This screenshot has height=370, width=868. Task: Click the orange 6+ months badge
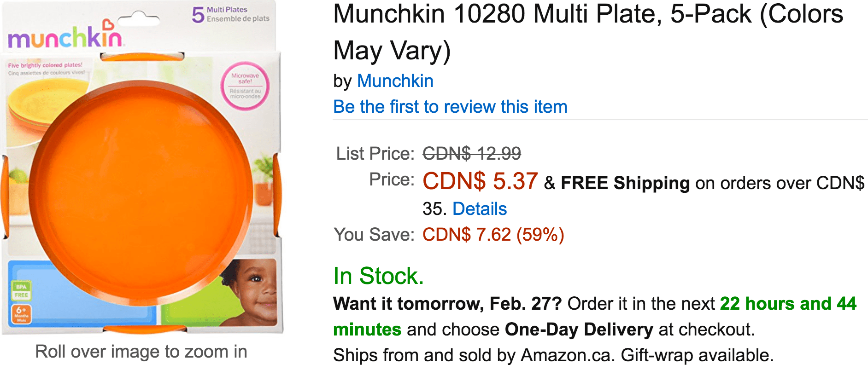(21, 314)
